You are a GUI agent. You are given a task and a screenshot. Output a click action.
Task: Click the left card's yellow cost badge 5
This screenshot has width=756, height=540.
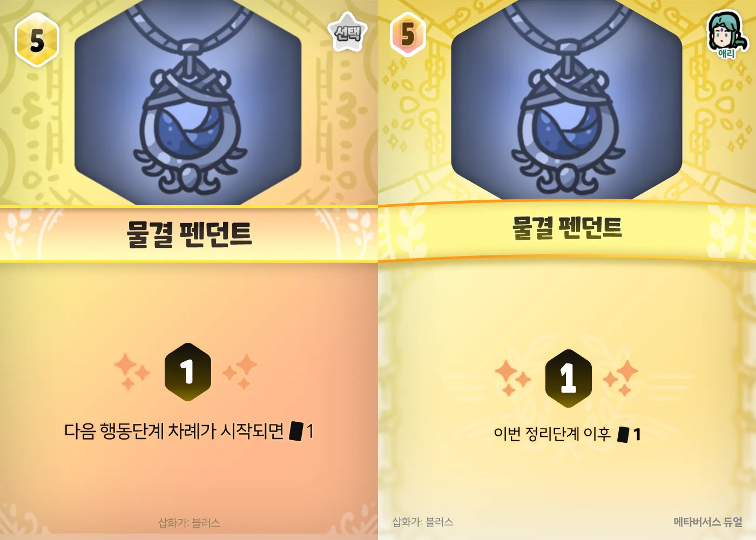(37, 40)
